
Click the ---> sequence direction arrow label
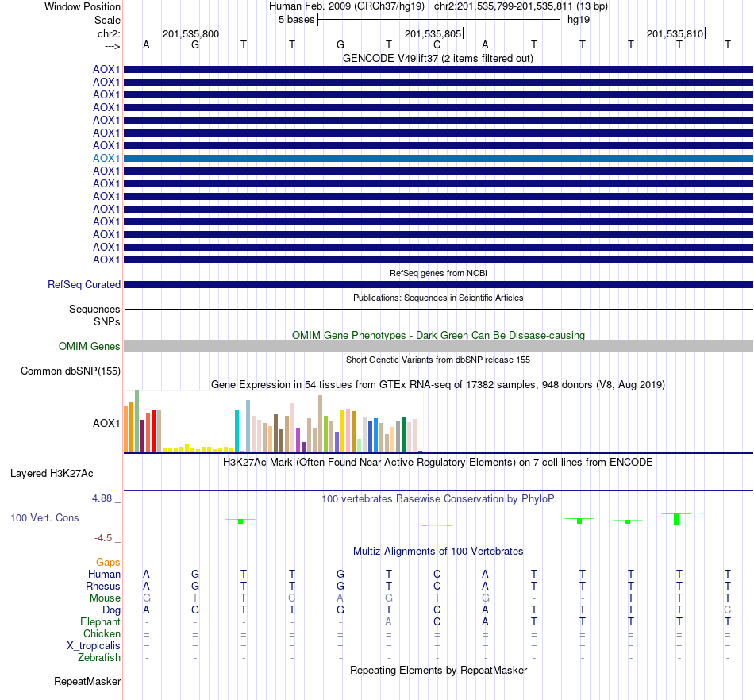(x=112, y=46)
